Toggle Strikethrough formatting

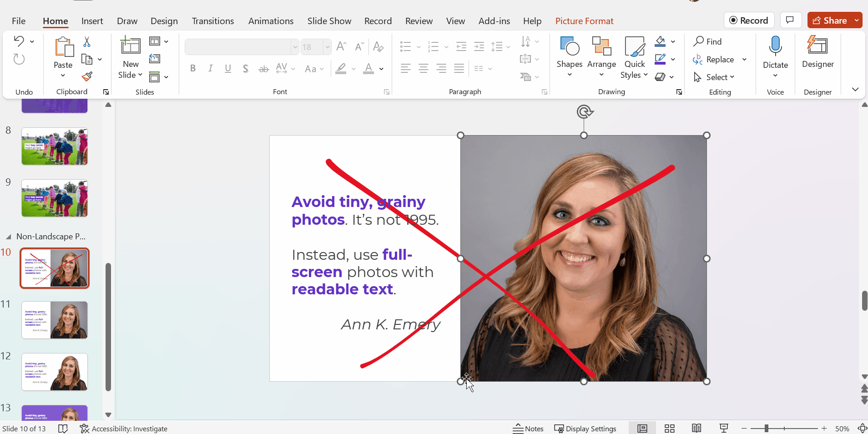[263, 69]
